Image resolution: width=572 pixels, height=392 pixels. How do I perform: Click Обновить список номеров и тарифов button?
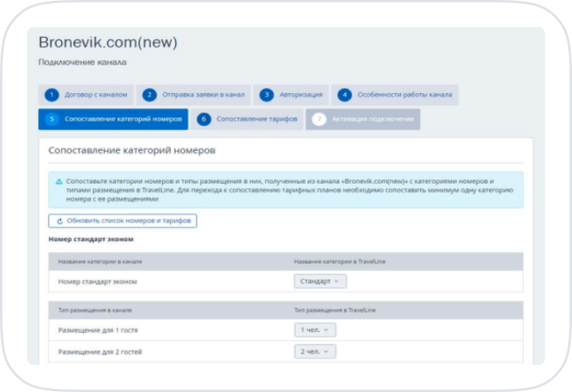122,221
